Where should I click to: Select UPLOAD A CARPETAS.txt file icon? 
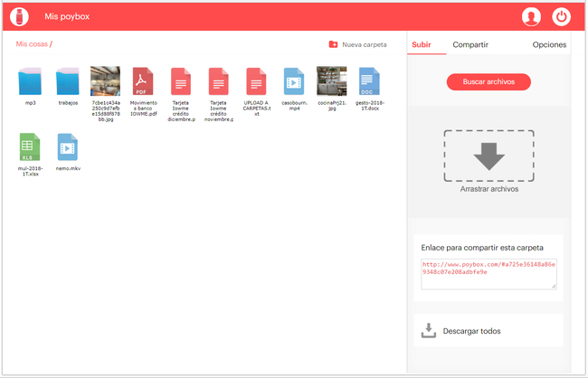click(x=257, y=81)
